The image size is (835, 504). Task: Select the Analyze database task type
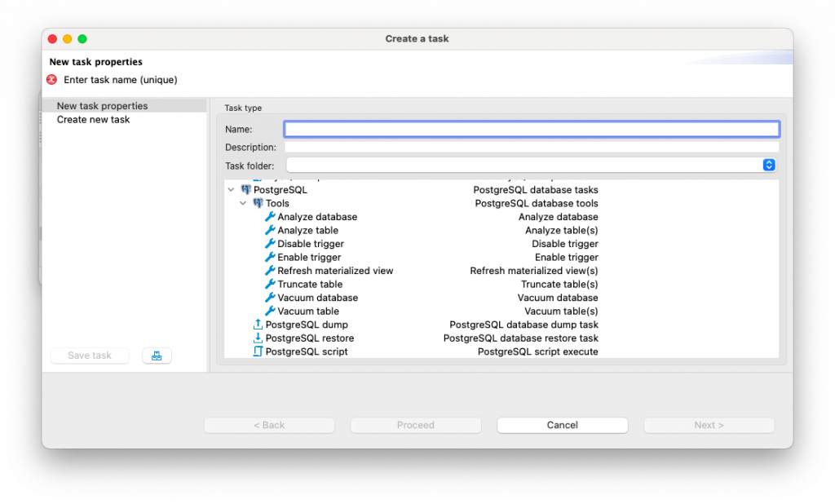317,217
